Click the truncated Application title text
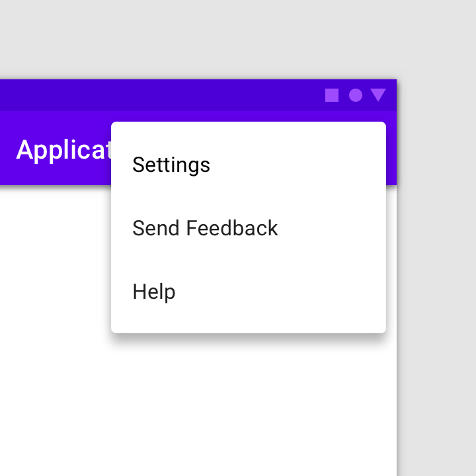This screenshot has width=476, height=476. click(x=63, y=150)
